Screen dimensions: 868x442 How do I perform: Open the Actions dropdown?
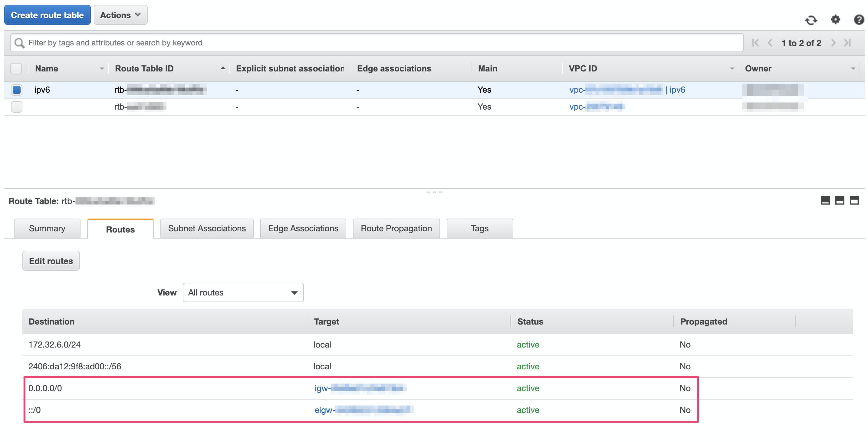pyautogui.click(x=120, y=15)
